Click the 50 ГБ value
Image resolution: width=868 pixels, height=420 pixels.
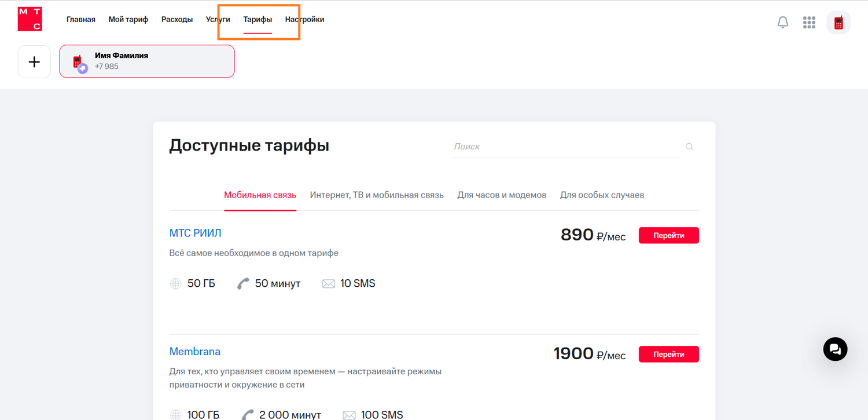pos(201,283)
